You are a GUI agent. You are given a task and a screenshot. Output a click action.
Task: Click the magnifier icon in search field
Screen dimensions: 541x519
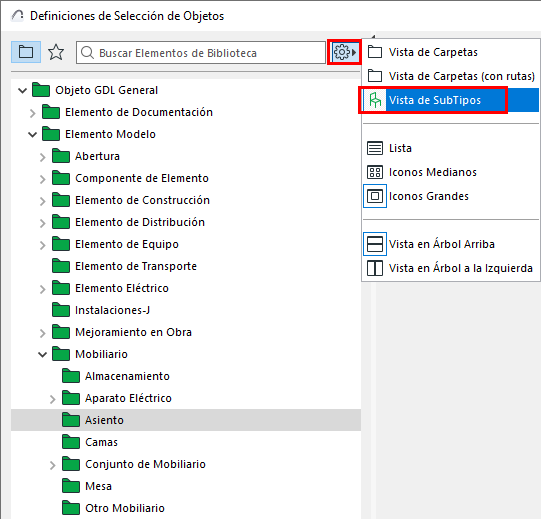87,53
